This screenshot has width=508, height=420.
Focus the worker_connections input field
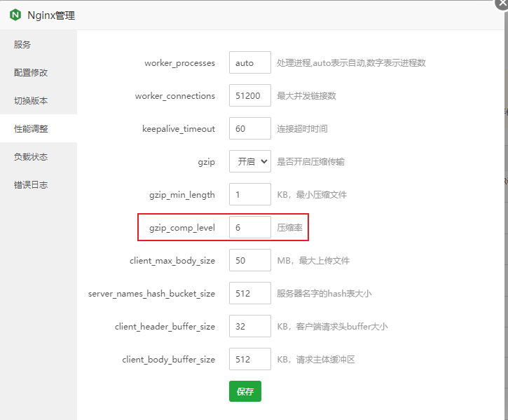tap(250, 96)
